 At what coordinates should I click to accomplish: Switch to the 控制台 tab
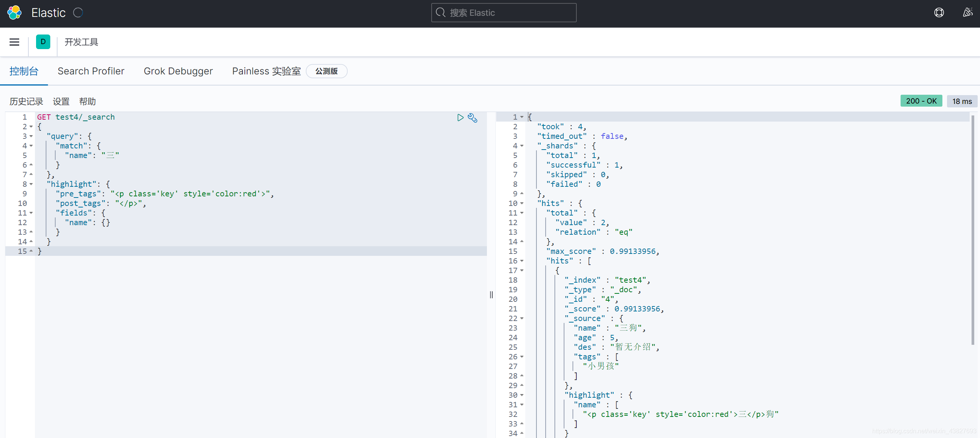24,71
